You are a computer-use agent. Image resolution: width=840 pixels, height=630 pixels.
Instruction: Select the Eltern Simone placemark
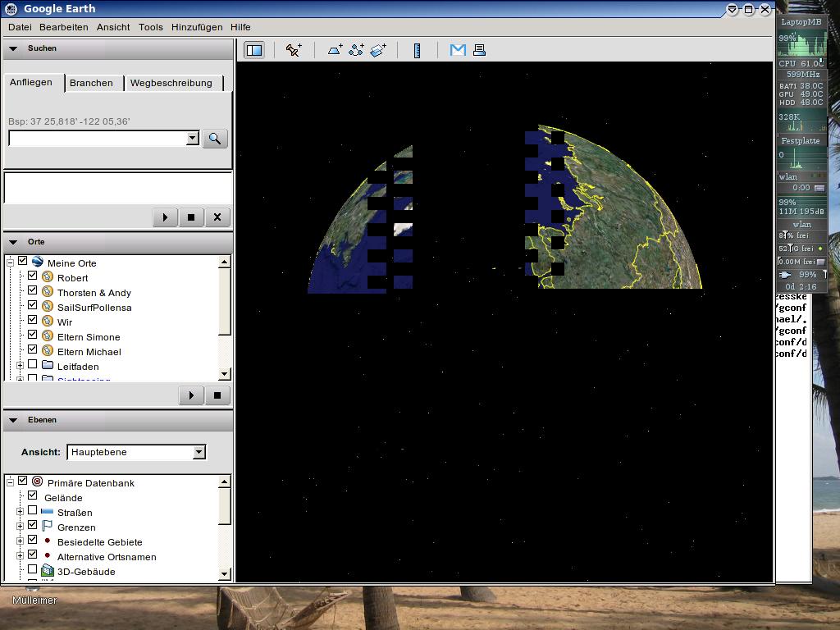(89, 337)
